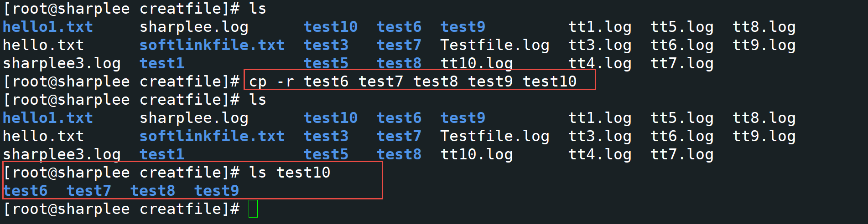Click hello1.txt in the first listing
Viewport: 868px width, 224px height.
point(48,27)
